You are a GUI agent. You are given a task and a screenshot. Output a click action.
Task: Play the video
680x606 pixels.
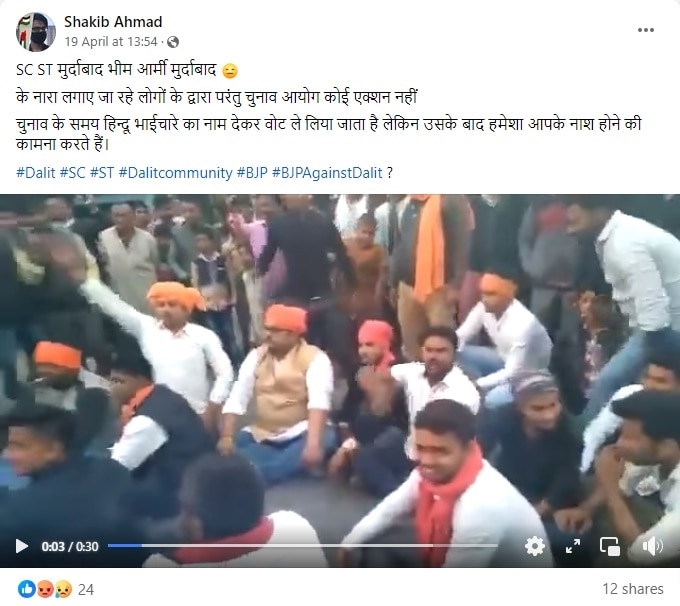[x=21, y=546]
